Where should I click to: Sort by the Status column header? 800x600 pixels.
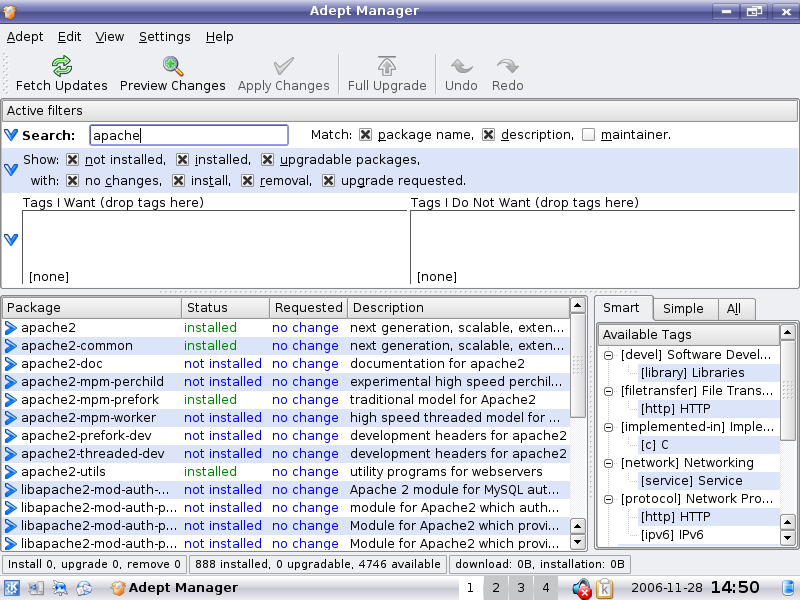(x=226, y=308)
